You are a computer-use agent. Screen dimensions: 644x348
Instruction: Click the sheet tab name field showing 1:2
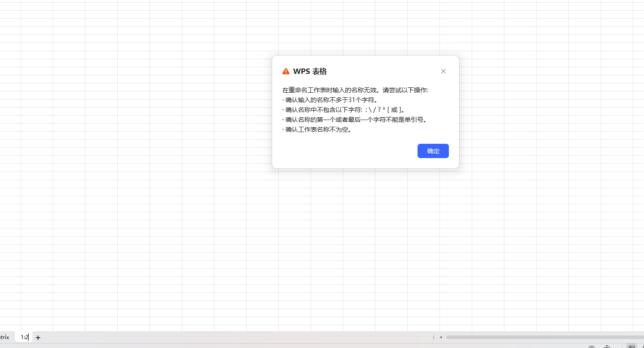coord(24,337)
